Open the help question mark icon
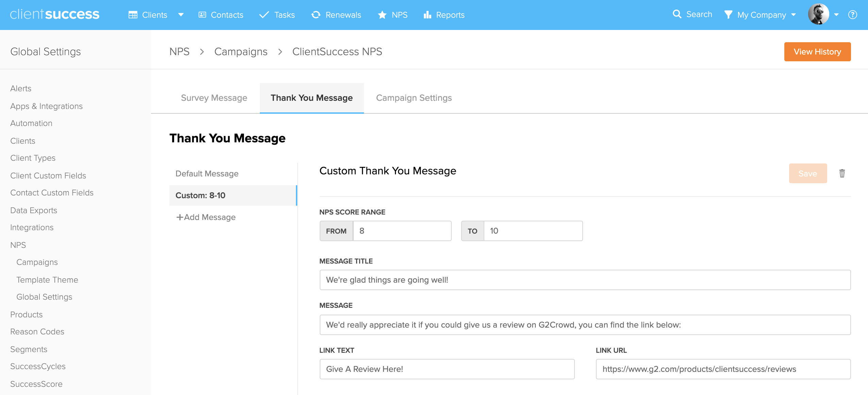Screen dimensions: 868x395 click(x=852, y=15)
